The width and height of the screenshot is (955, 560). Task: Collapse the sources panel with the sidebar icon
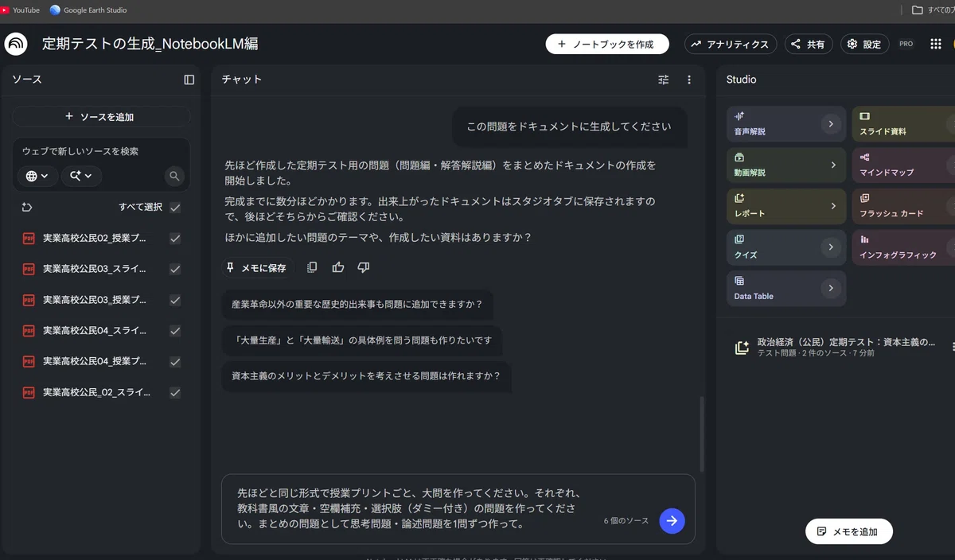pyautogui.click(x=189, y=80)
